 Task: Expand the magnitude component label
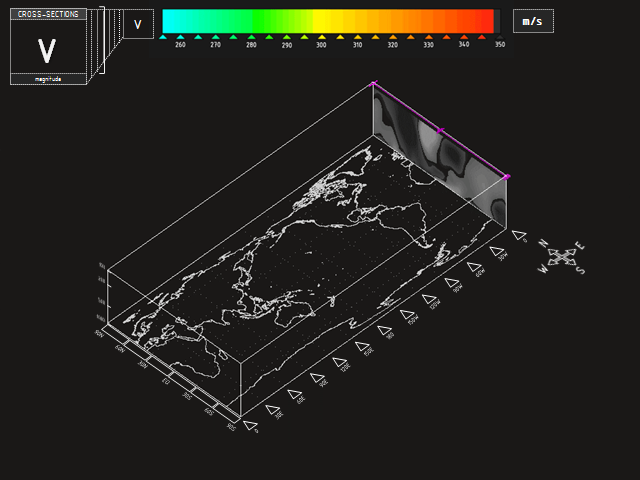tap(48, 79)
